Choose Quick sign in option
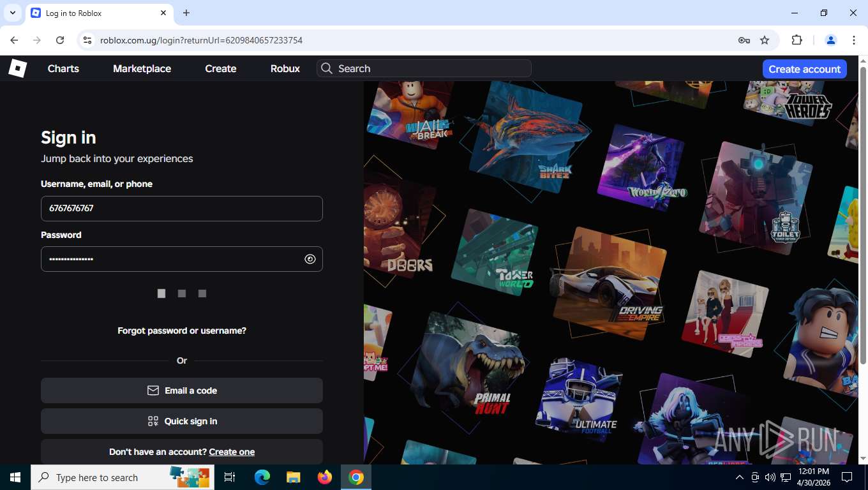Screen dimensions: 868x490 click(x=182, y=421)
